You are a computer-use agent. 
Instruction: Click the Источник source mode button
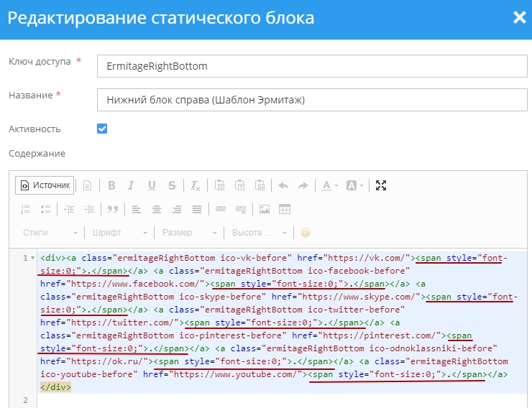pyautogui.click(x=45, y=185)
